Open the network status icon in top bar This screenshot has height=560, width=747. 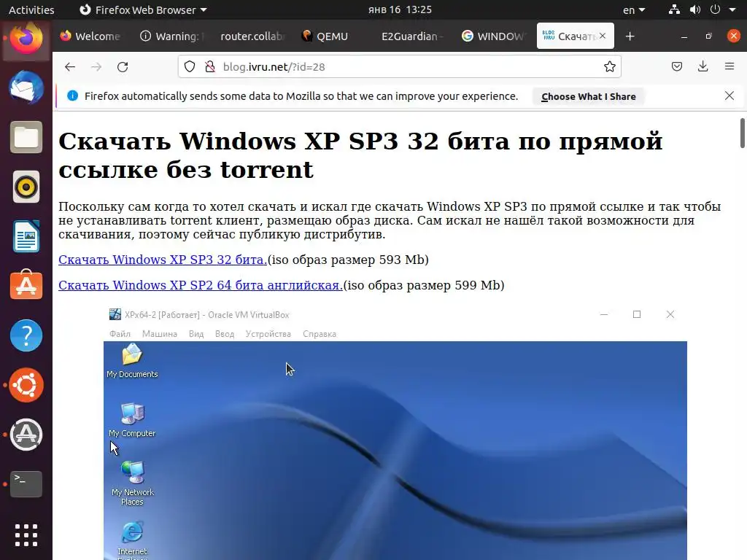point(674,9)
